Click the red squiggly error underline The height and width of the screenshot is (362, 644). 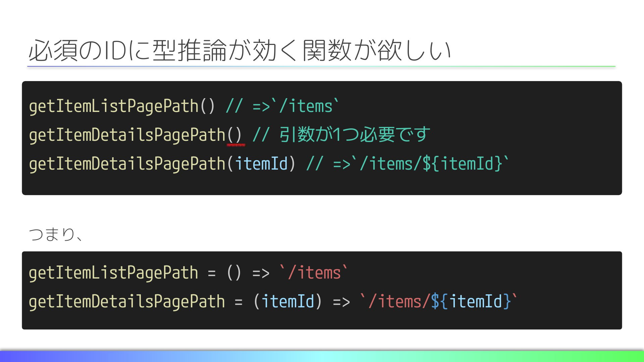pyautogui.click(x=236, y=145)
